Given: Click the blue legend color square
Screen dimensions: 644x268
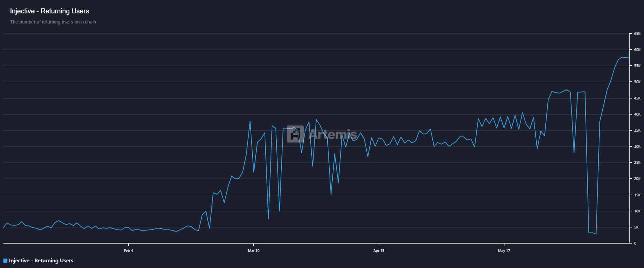Looking at the screenshot, I should coord(5,261).
